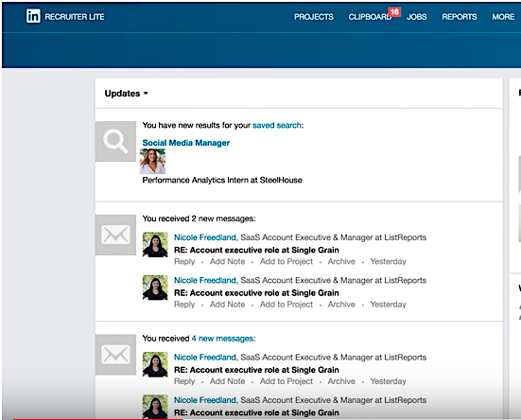
Task: Open the Social Media Manager search
Action: click(185, 143)
